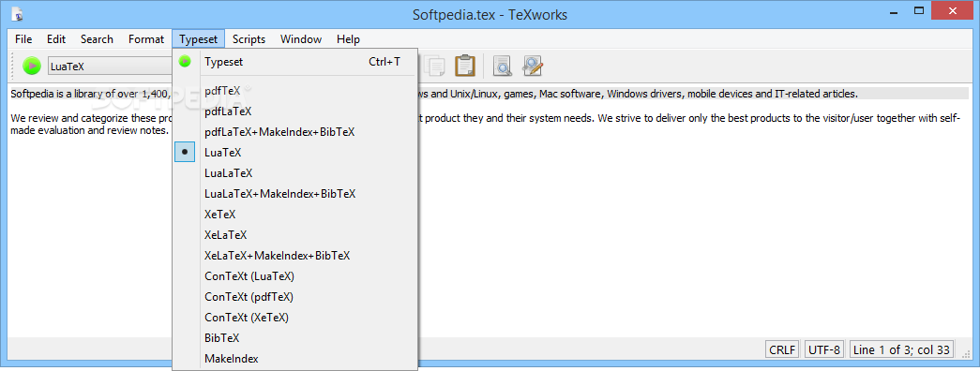Close the TeXworks window
The image size is (980, 371).
coord(953,10)
